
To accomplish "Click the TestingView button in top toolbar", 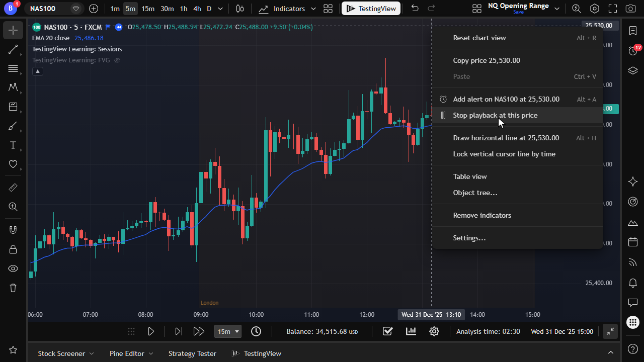I will (371, 9).
